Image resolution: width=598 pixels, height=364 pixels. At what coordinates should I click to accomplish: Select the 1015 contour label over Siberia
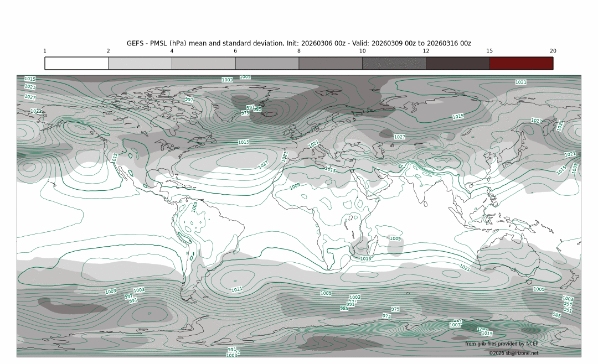458,117
